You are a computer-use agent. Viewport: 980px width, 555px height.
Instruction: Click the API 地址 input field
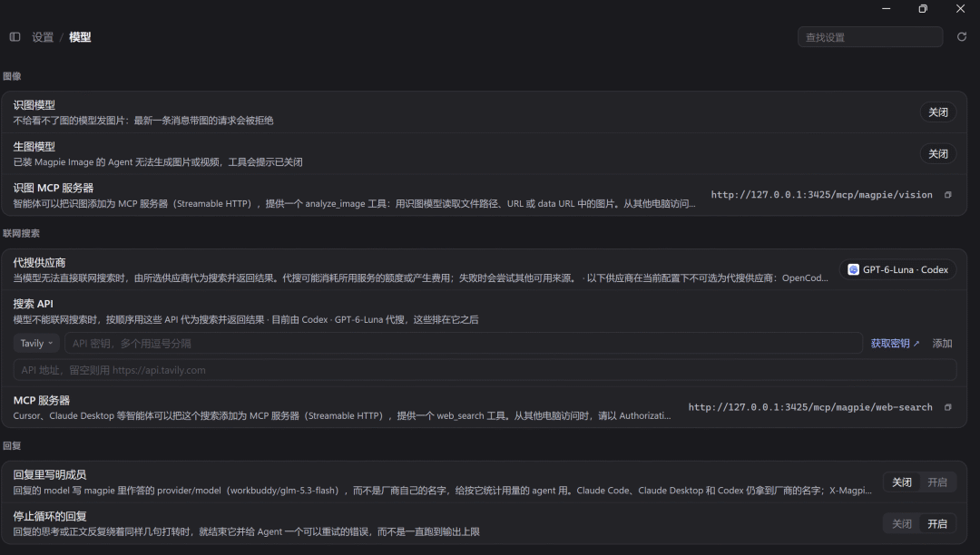coord(485,370)
